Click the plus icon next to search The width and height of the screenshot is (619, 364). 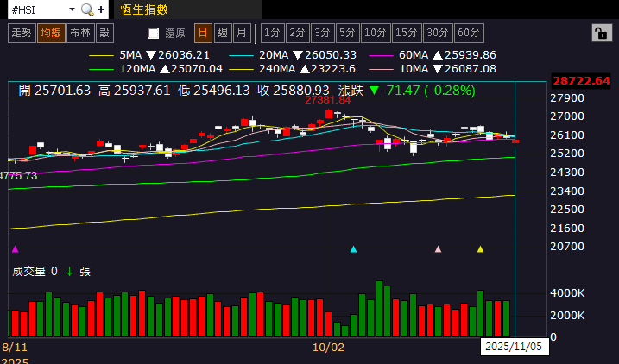tap(102, 9)
